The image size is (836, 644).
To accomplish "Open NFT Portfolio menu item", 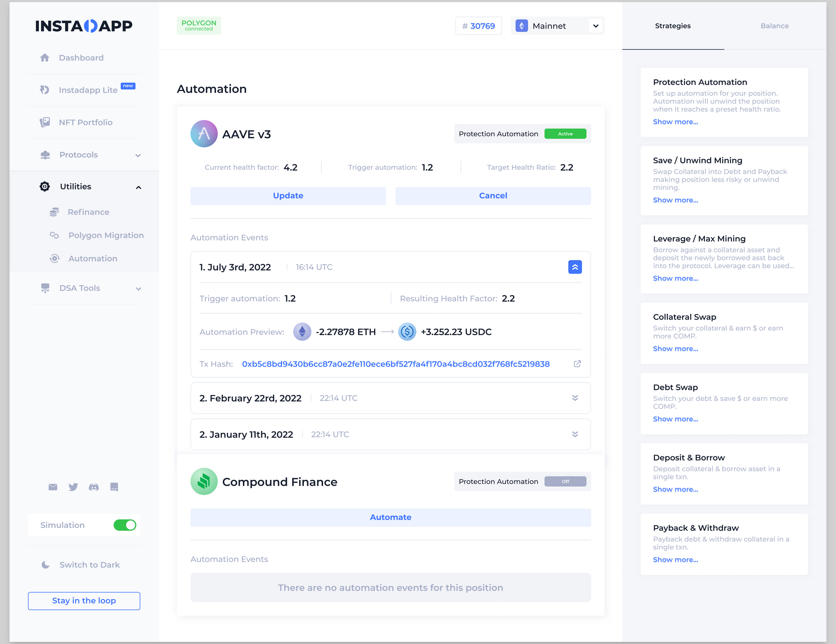I will 86,122.
